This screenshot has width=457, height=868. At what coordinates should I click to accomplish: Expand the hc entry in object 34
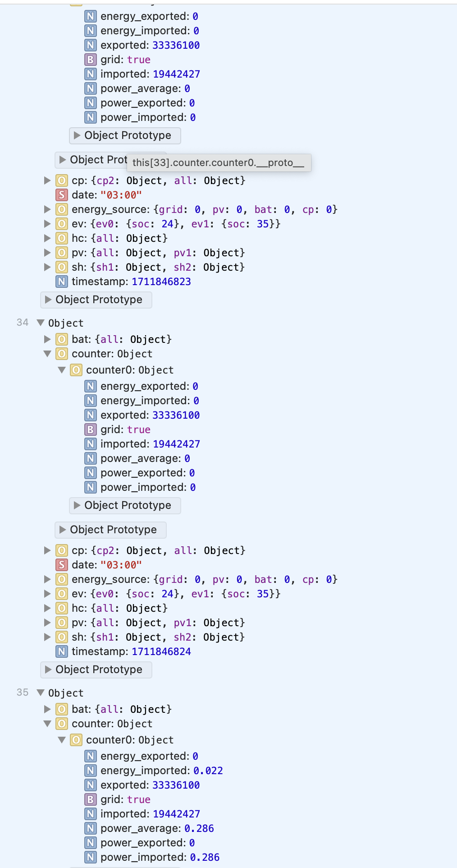click(x=47, y=608)
